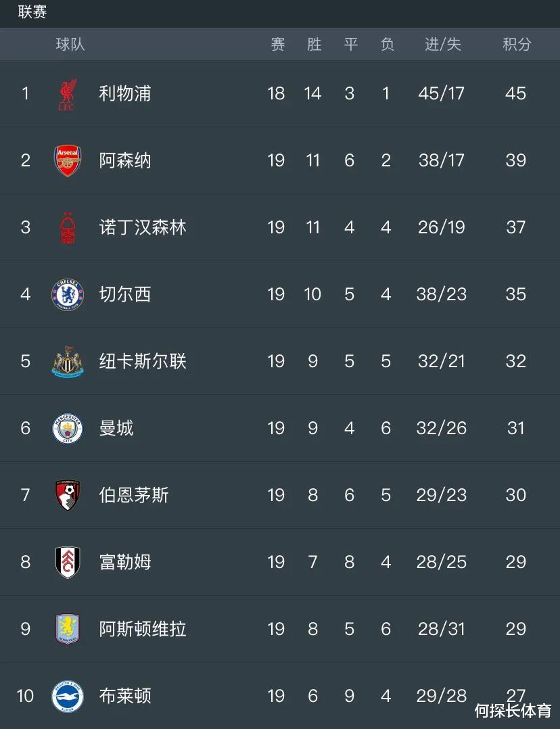This screenshot has height=729, width=560.
Task: Click the Arsenal club crest
Action: [x=68, y=160]
